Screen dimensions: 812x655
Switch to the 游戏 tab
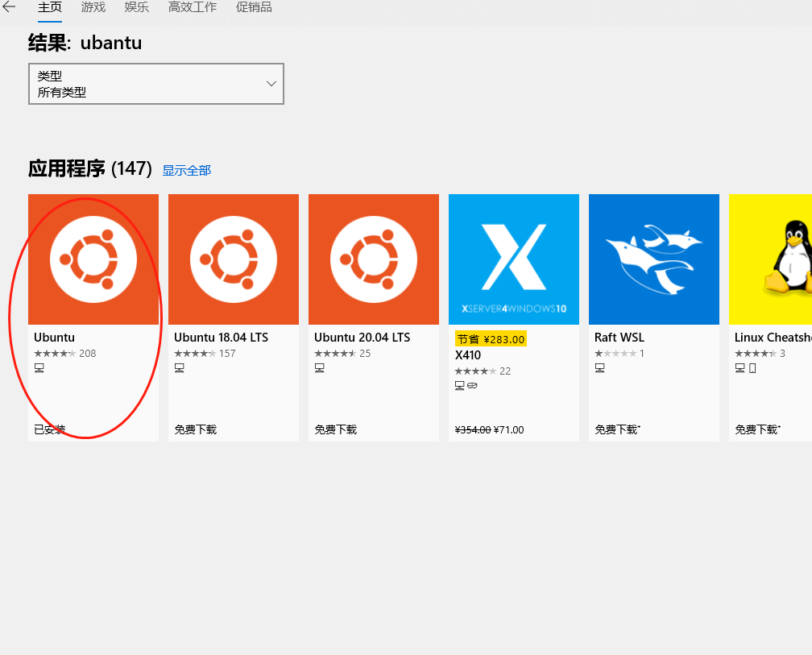(x=93, y=7)
